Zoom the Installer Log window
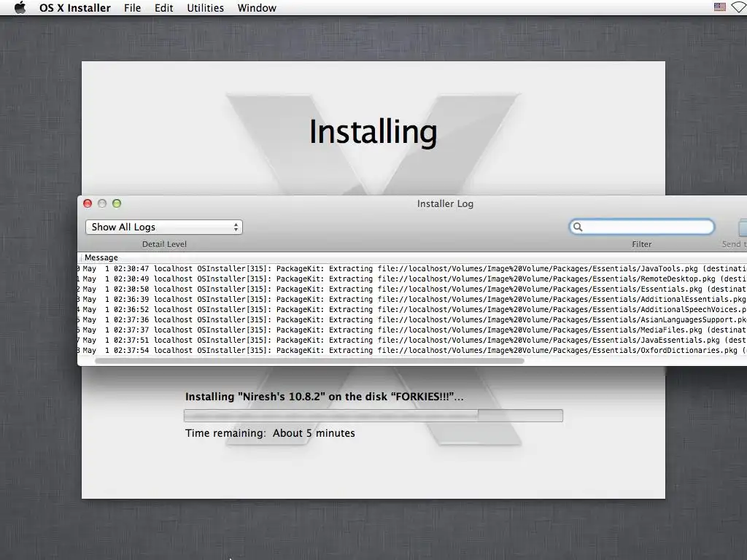 coord(117,204)
